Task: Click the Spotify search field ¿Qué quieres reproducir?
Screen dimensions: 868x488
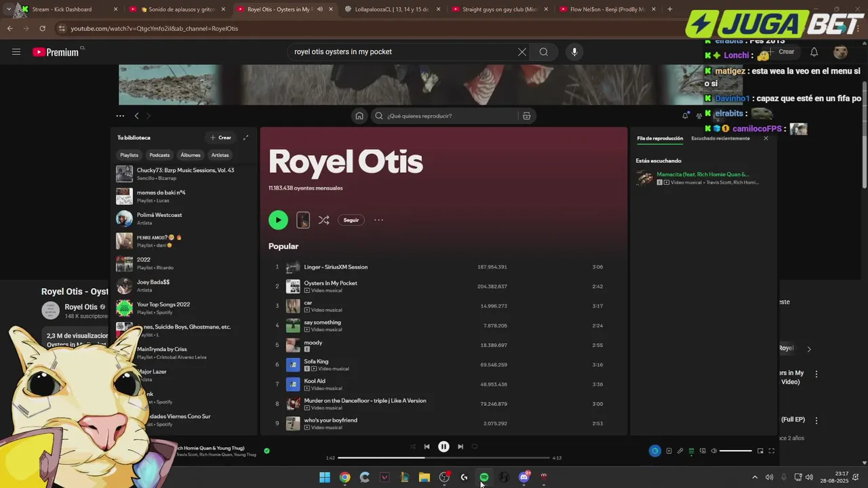Action: click(444, 116)
